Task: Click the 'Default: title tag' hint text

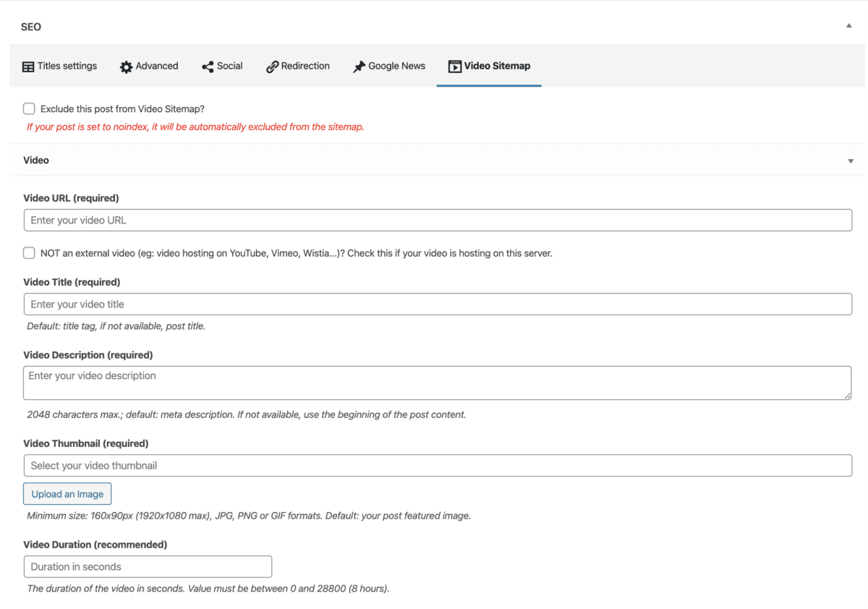Action: pyautogui.click(x=116, y=326)
